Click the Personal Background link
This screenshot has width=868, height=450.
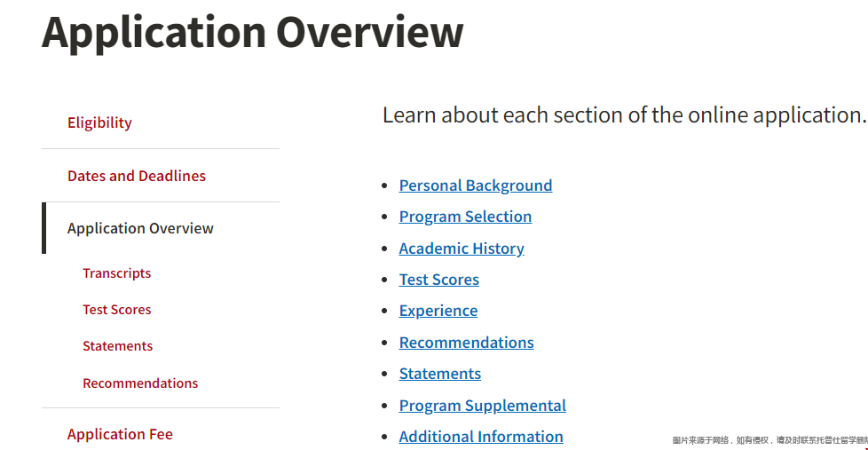(x=475, y=186)
